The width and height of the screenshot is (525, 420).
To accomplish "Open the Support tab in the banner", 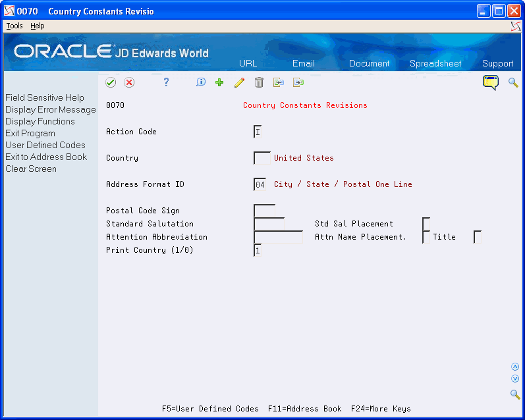I will 497,63.
